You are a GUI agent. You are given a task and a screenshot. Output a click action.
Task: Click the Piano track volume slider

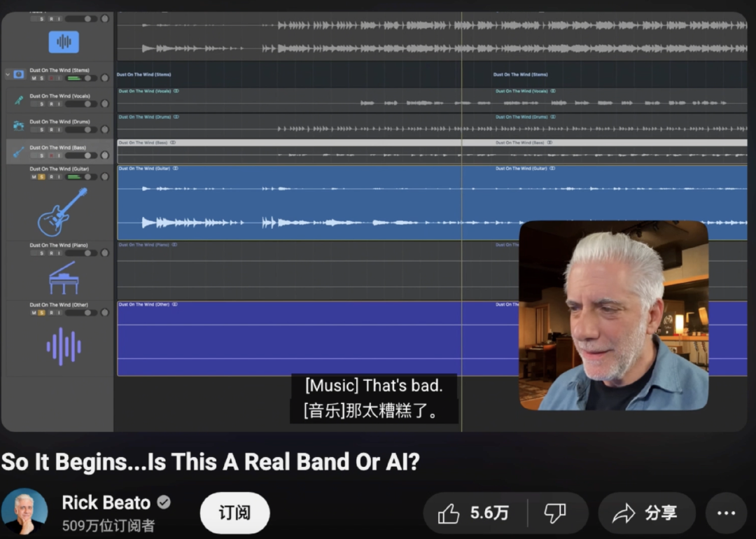point(81,253)
